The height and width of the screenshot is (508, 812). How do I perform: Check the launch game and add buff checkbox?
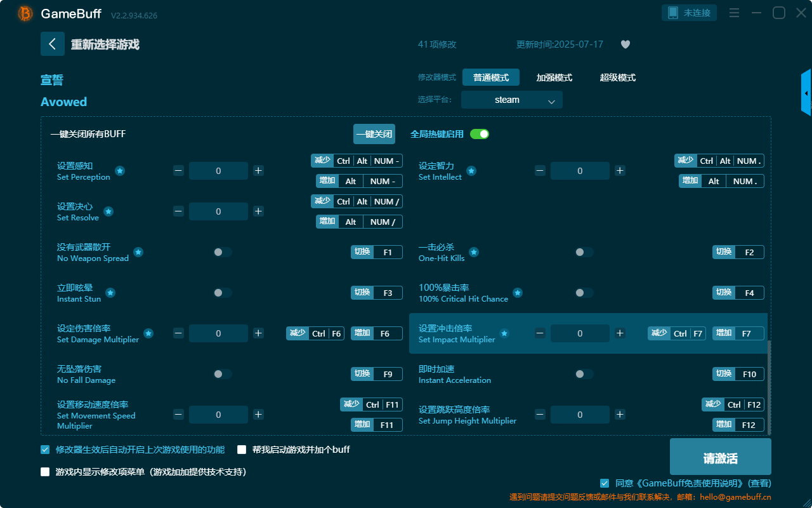242,450
